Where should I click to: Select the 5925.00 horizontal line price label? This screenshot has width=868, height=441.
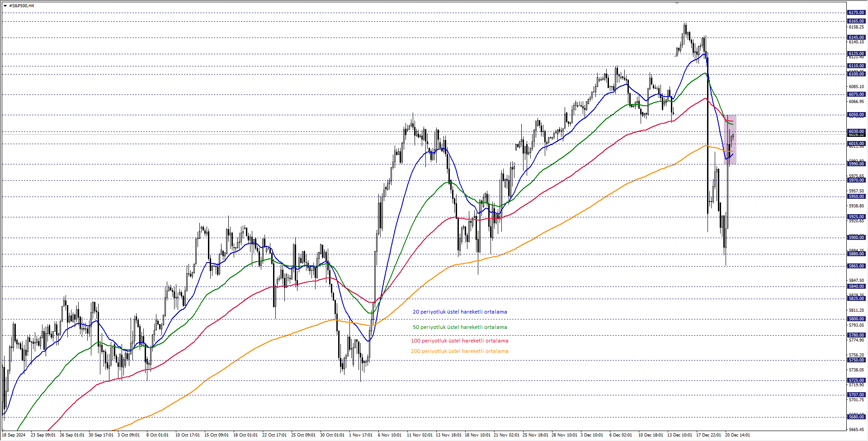(x=856, y=217)
